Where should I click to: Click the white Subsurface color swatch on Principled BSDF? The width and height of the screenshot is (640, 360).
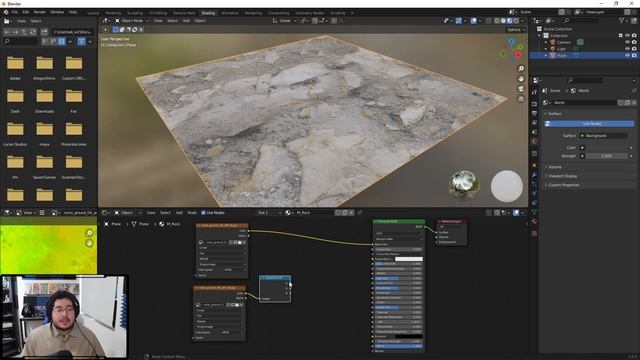409,259
